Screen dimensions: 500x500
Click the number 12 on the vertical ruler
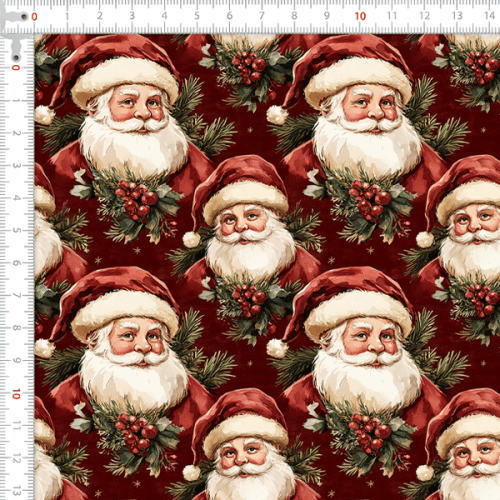[x=16, y=459]
